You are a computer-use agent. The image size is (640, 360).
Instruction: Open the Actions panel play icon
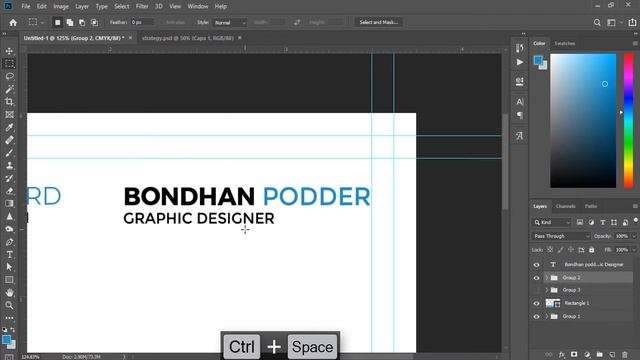520,62
